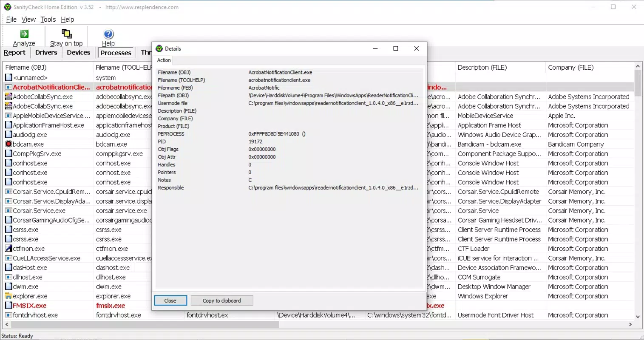Click the ctfmon.exe process icon
Screen dimensions: 644x340
(9, 249)
